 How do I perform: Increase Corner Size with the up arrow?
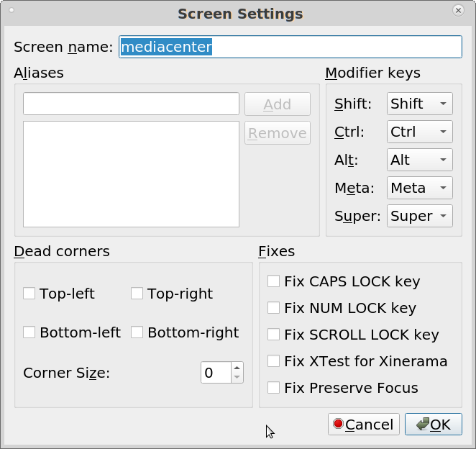pos(237,368)
